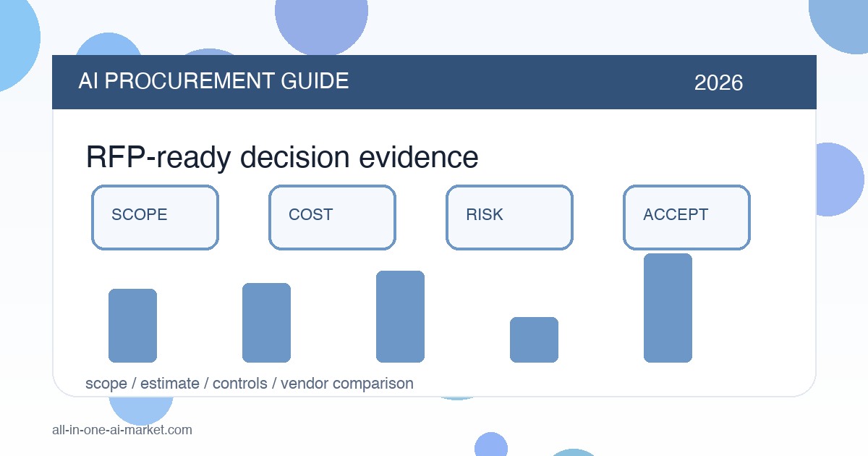Click the large blue circle at top center
This screenshot has width=868, height=456.
321,22
